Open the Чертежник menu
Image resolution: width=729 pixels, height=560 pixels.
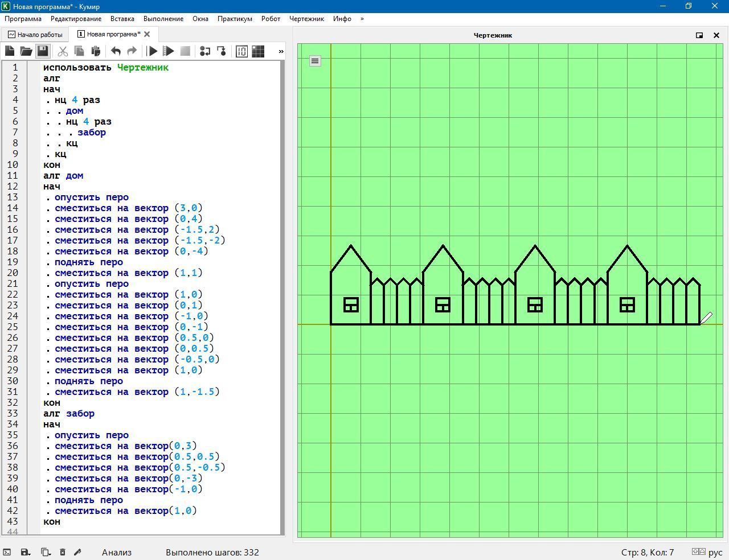tap(306, 19)
